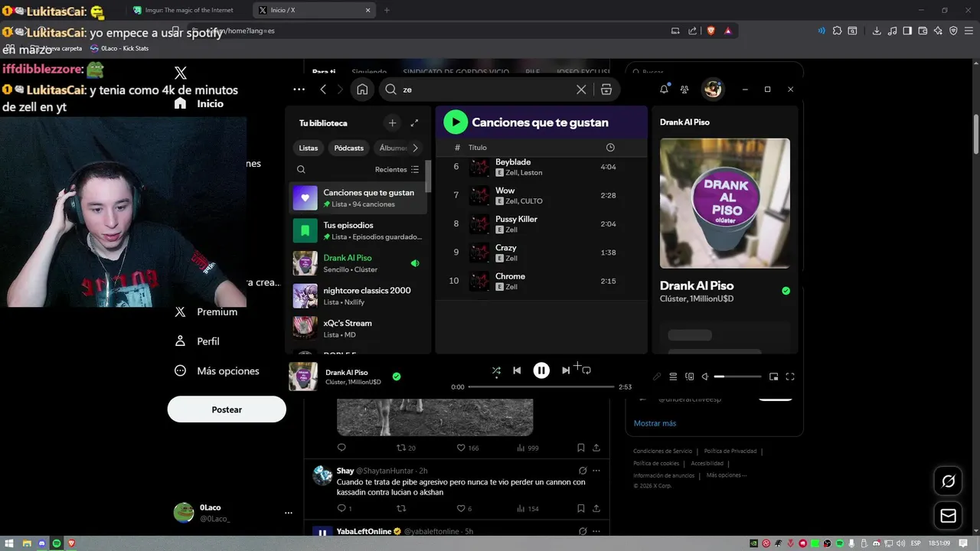
Task: Sort tracks by duration clock icon
Action: tap(610, 147)
